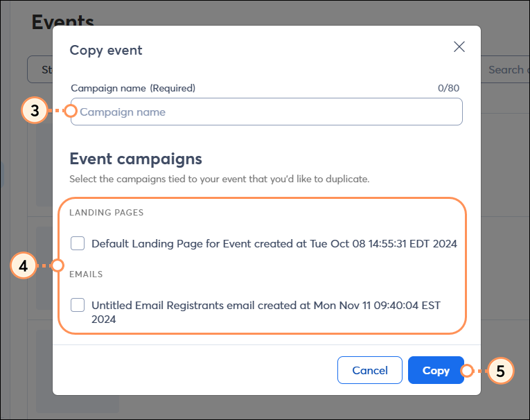This screenshot has width=530, height=420.
Task: Click the step 4 annotation marker
Action: (x=24, y=266)
